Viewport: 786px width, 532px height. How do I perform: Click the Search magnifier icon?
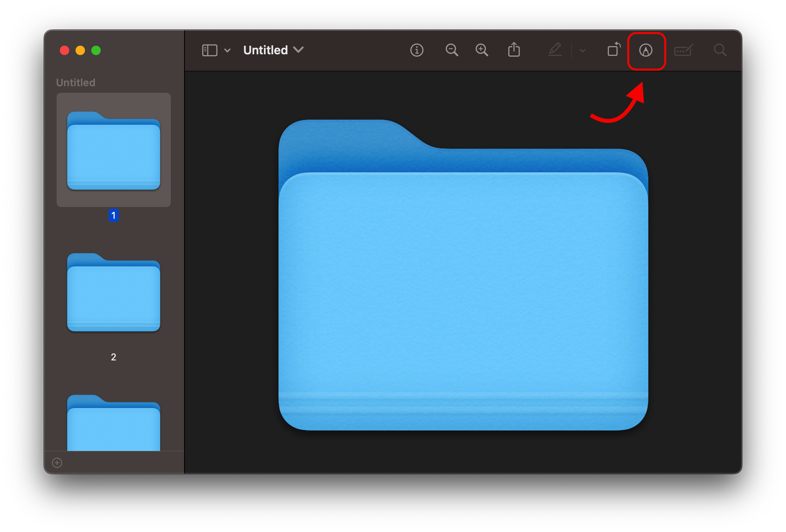pos(720,50)
